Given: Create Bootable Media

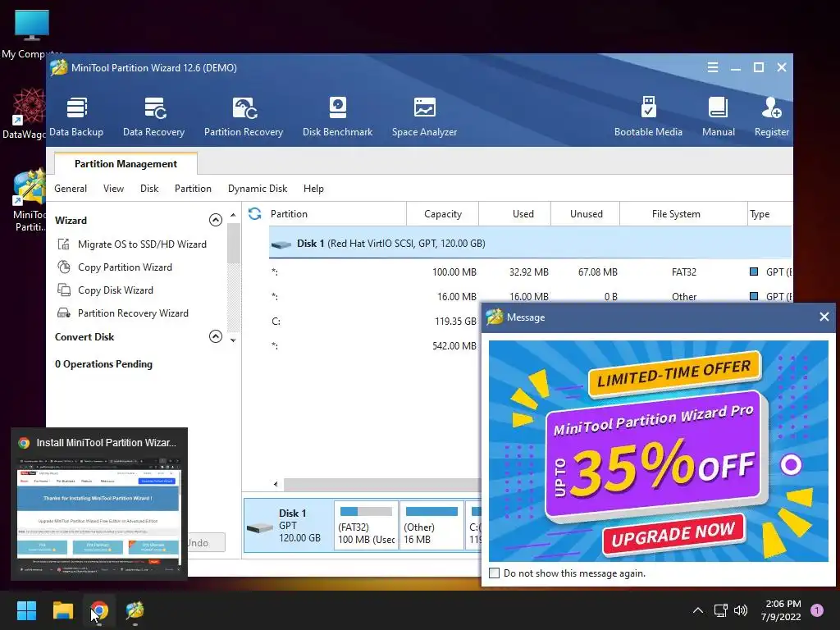Looking at the screenshot, I should click(648, 116).
